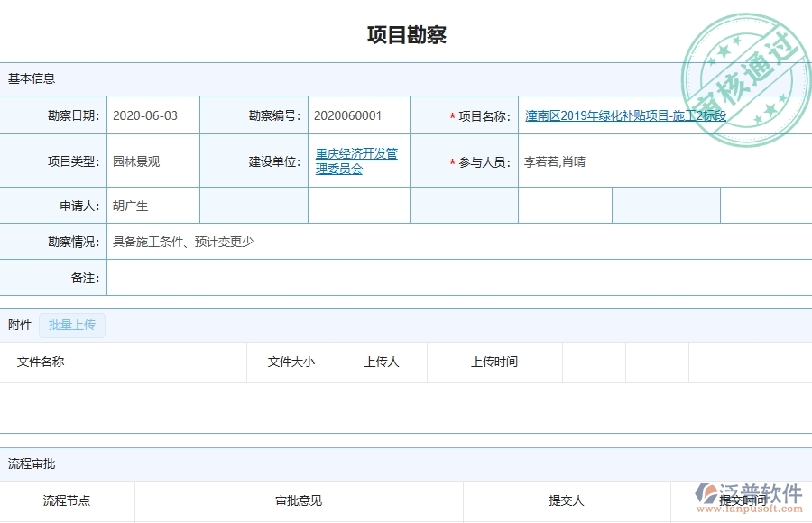812x523 pixels.
Task: Click the 批量上传 batch upload button
Action: [x=72, y=325]
